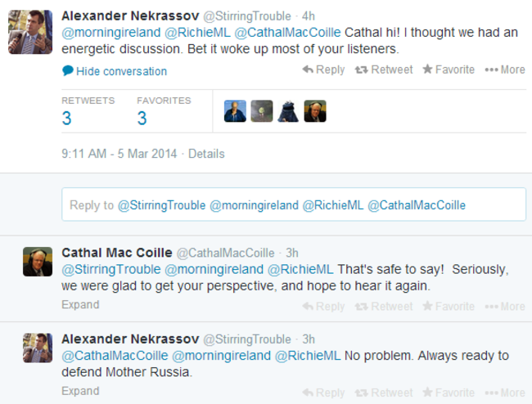Hide conversation under the top tweet
532x404 pixels.
(115, 71)
